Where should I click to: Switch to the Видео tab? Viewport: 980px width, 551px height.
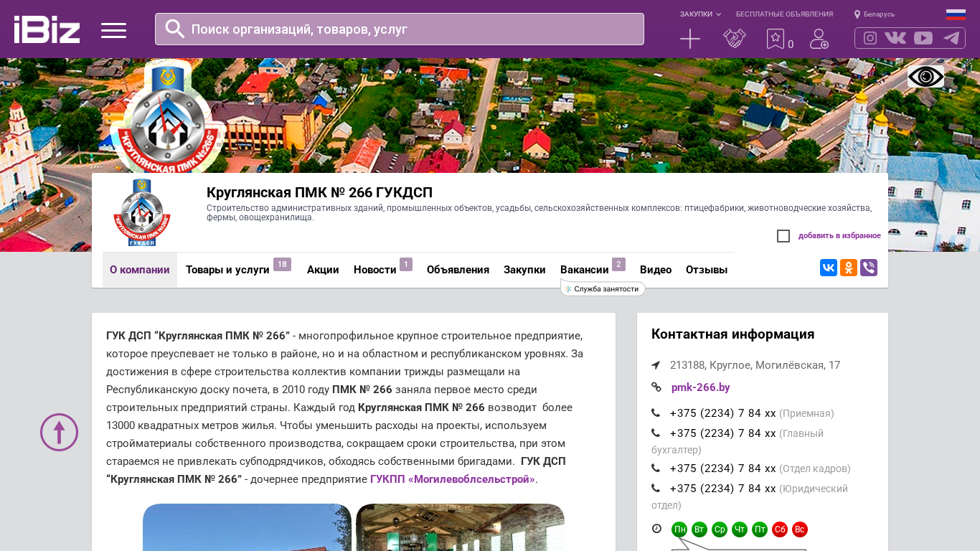click(x=656, y=270)
